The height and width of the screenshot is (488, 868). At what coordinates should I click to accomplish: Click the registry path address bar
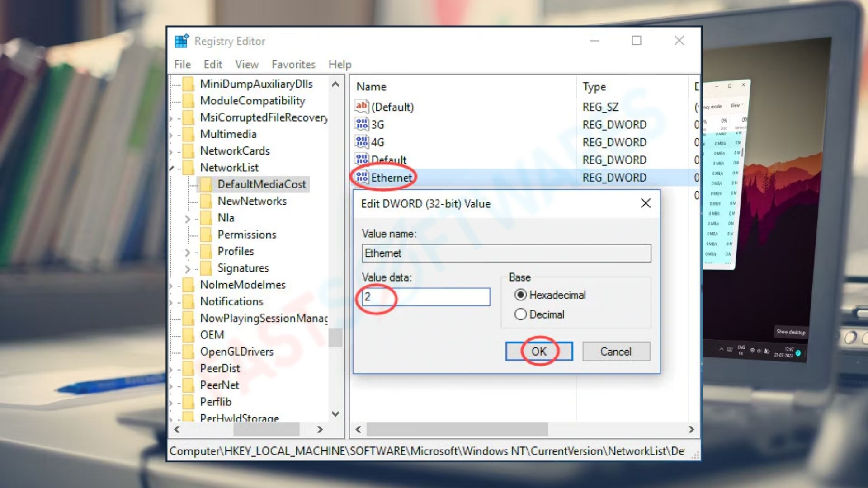427,451
